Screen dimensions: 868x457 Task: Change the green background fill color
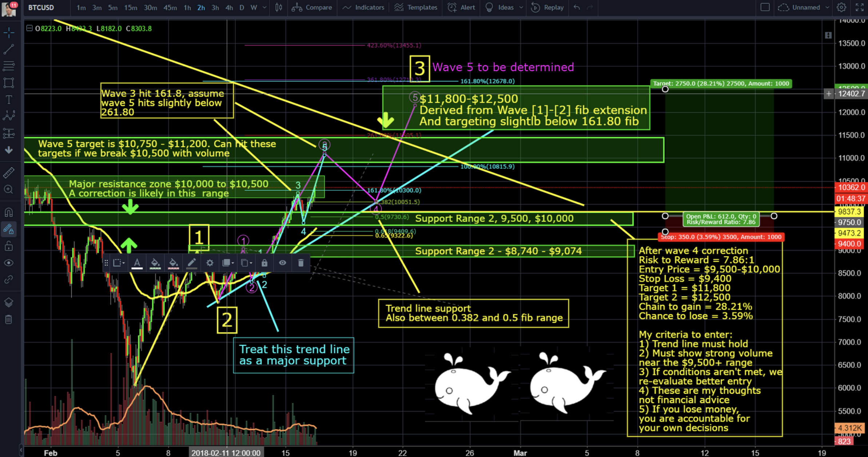(155, 263)
